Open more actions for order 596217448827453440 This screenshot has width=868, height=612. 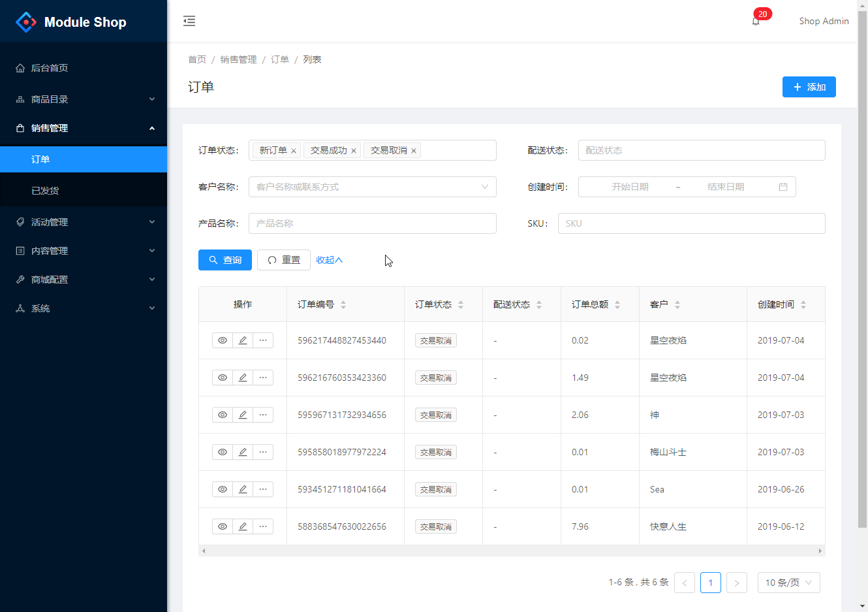point(263,340)
